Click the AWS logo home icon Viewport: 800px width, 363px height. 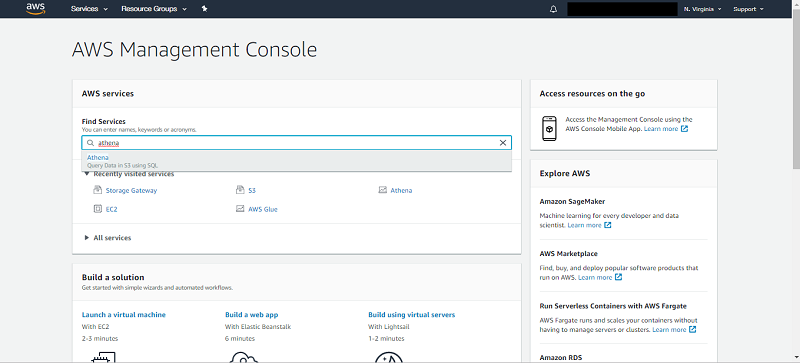coord(36,9)
